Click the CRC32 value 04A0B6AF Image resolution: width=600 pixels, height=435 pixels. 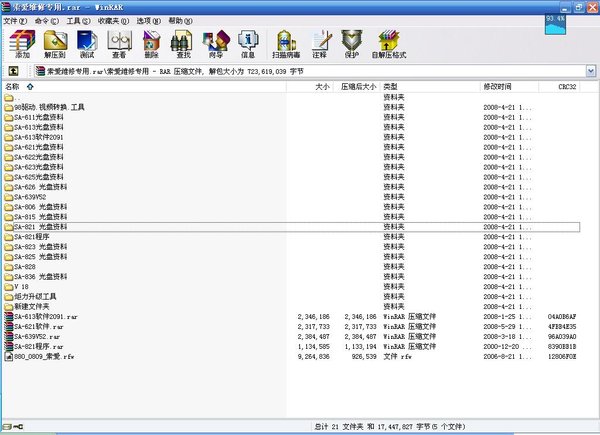pos(562,317)
